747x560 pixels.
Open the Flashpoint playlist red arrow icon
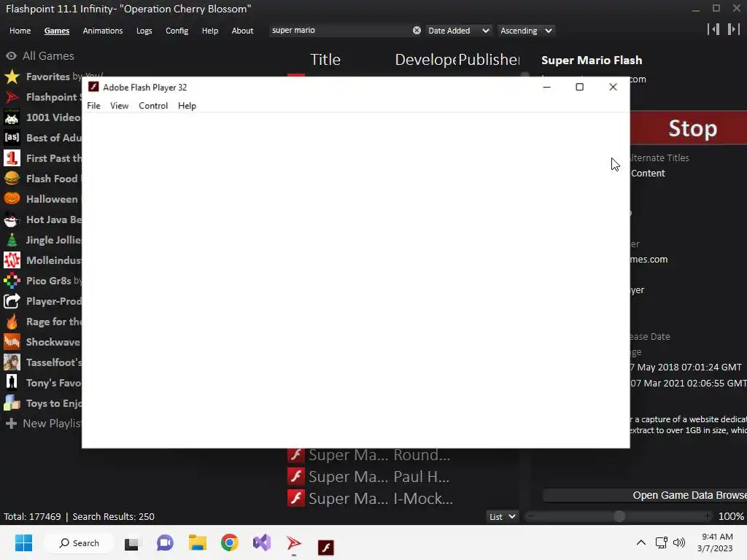tap(12, 97)
